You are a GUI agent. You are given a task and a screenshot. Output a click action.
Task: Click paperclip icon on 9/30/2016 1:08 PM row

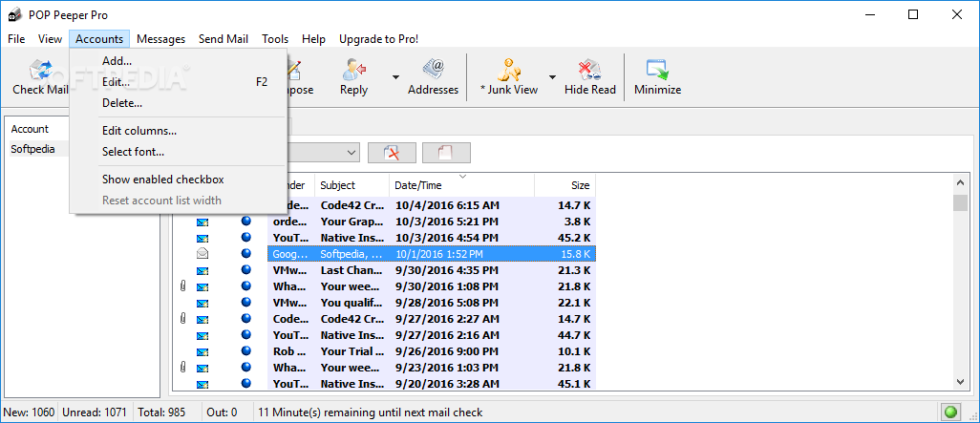(182, 286)
